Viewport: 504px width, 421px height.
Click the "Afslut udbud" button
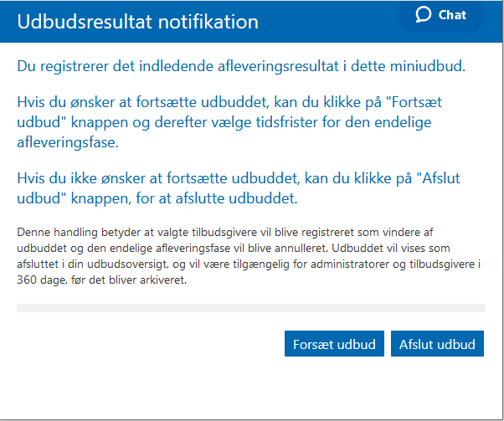click(x=437, y=343)
